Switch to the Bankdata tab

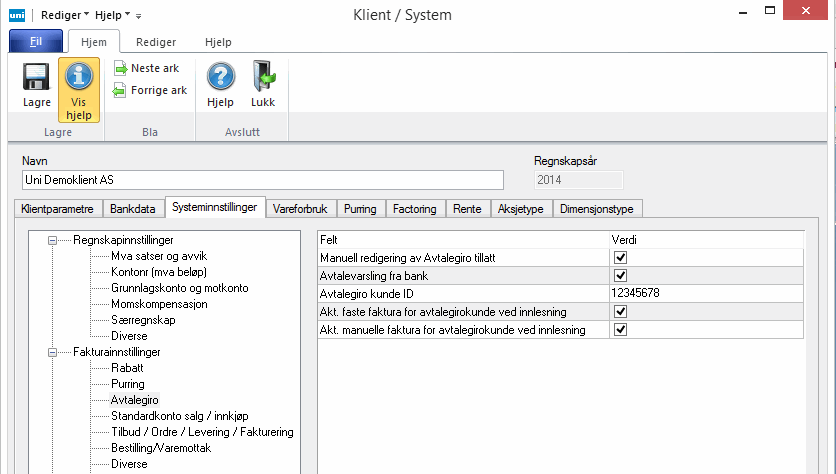pyautogui.click(x=132, y=209)
